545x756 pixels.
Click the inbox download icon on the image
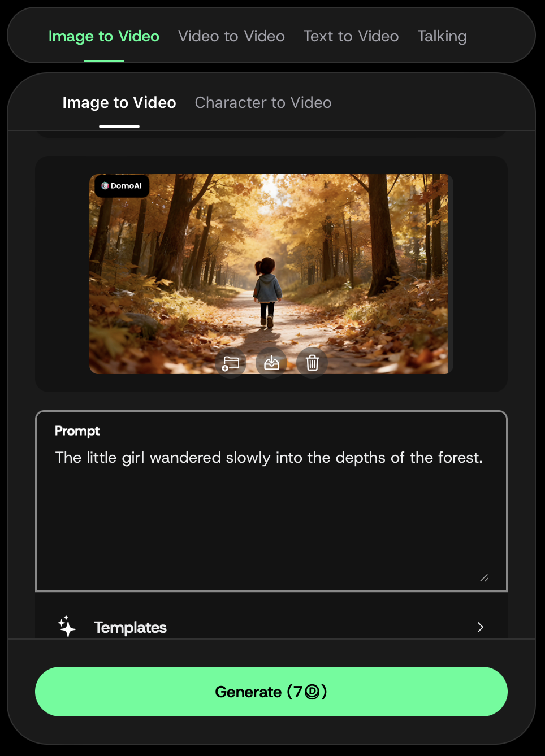(x=271, y=363)
